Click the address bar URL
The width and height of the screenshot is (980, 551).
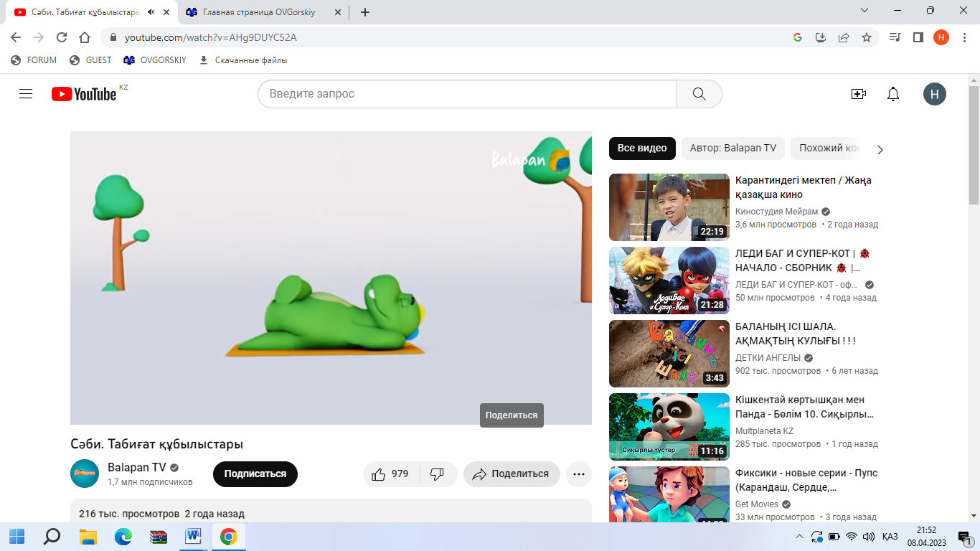pyautogui.click(x=210, y=37)
